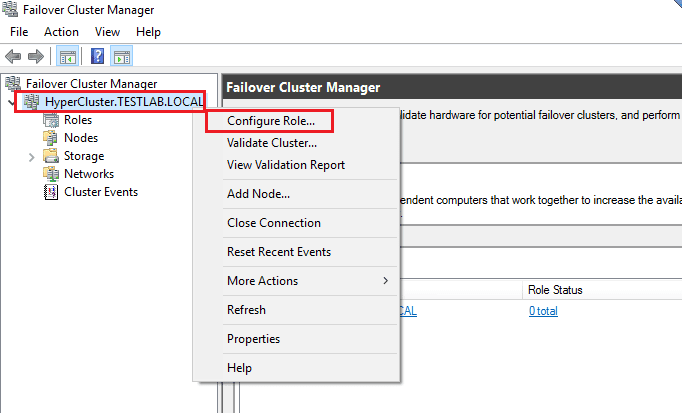
Task: Select Failover Cluster Manager root tree label
Action: (x=91, y=83)
